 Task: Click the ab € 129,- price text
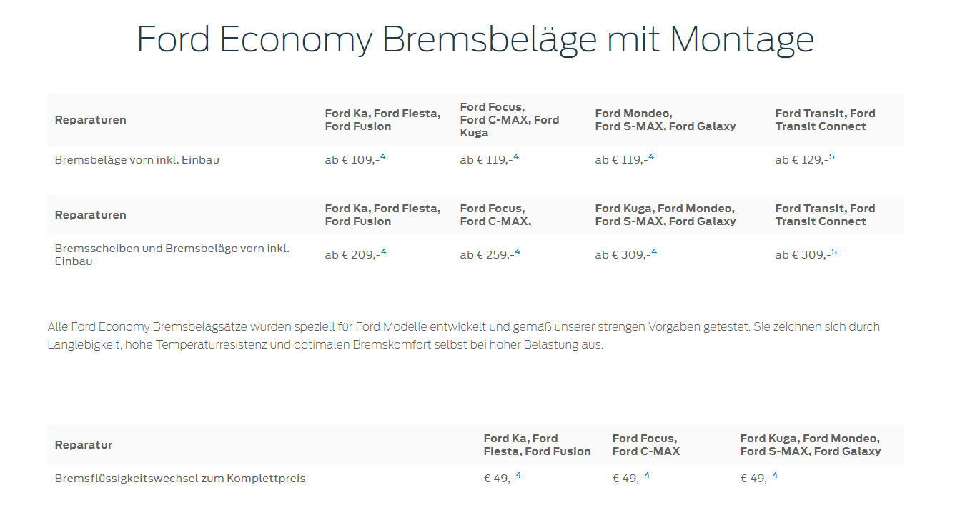point(800,160)
